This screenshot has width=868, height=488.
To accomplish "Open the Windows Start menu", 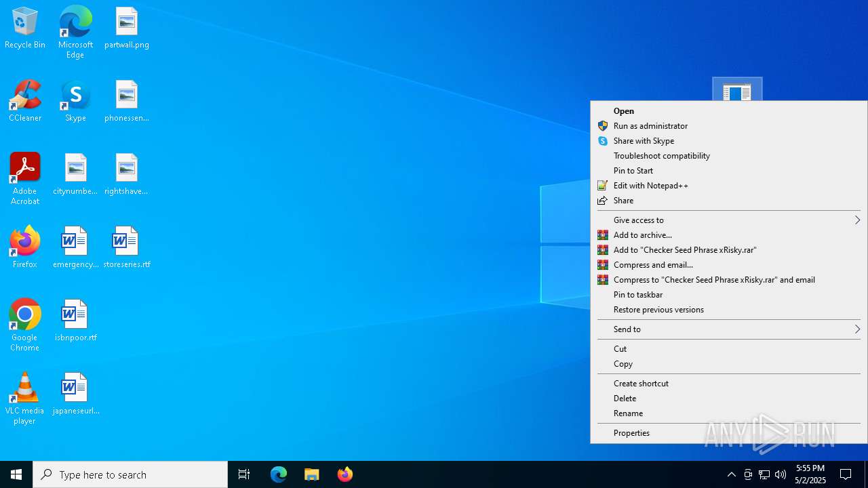I will coord(16,474).
